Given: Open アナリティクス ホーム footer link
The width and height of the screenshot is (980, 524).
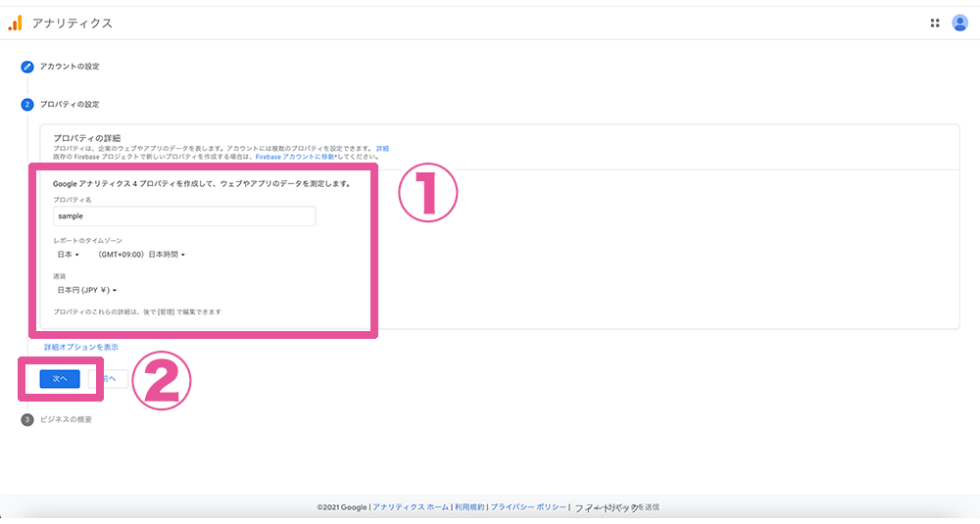Looking at the screenshot, I should (x=411, y=507).
